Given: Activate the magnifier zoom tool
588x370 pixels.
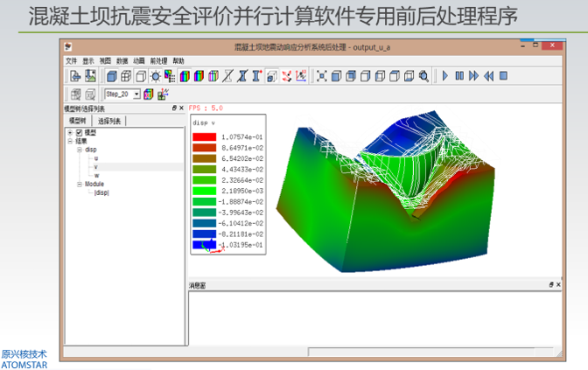Looking at the screenshot, I should pos(423,76).
